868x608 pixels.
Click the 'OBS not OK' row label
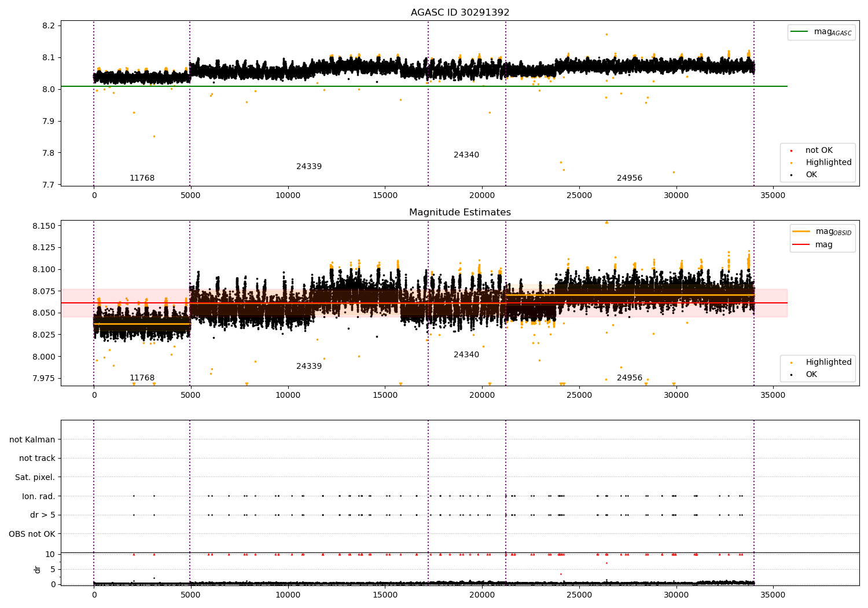click(x=32, y=534)
